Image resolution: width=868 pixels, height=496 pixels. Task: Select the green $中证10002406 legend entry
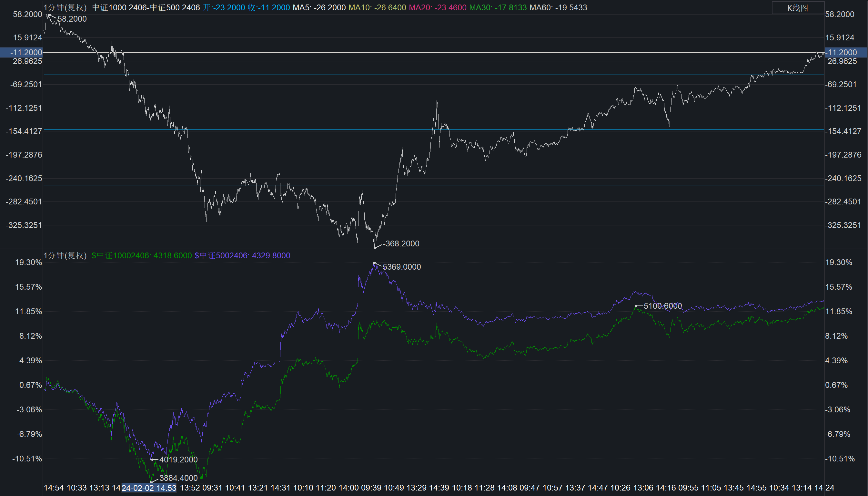tap(142, 255)
